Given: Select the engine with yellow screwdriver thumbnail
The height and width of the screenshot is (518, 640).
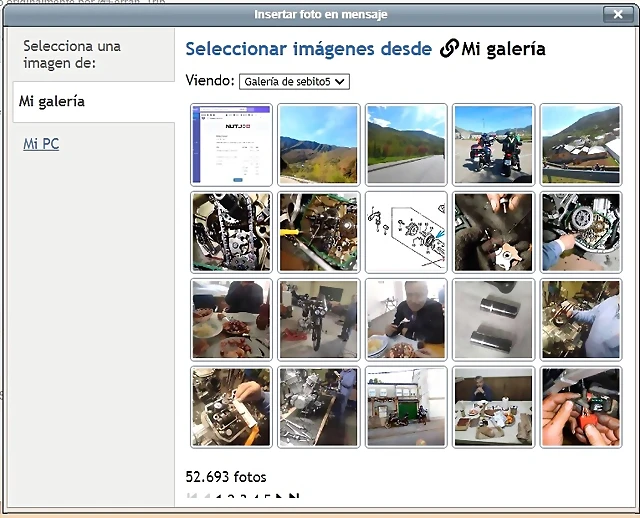Looking at the screenshot, I should tap(319, 232).
